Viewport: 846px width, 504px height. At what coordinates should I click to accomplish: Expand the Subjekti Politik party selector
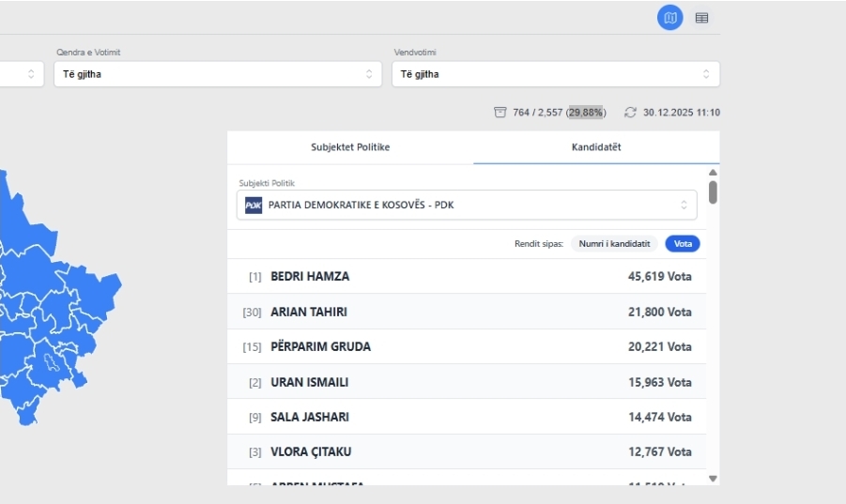[x=467, y=205]
